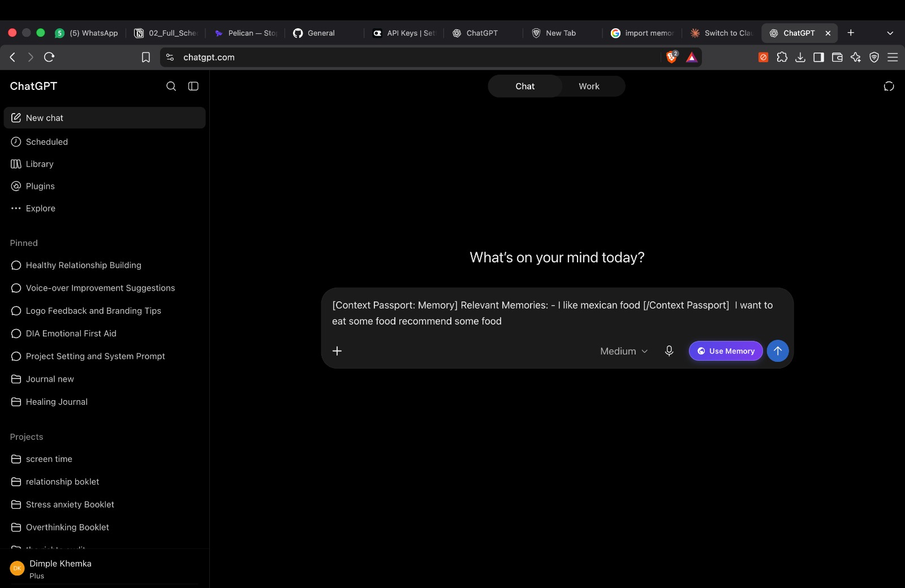Open the Medium effort dropdown
This screenshot has width=905, height=588.
click(x=624, y=351)
